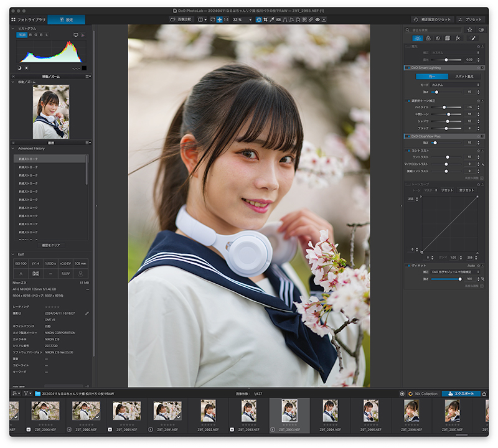Click the GPS location pin icon in Exif
Image resolution: width=498 pixels, height=448 pixels.
81,274
